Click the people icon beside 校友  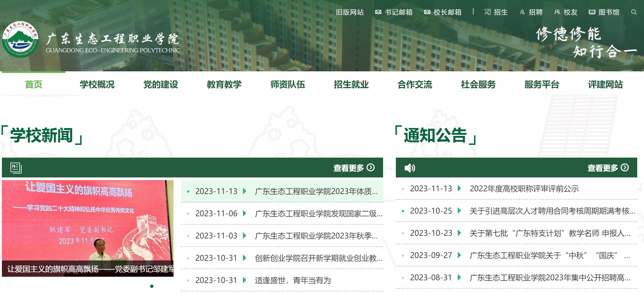(557, 12)
